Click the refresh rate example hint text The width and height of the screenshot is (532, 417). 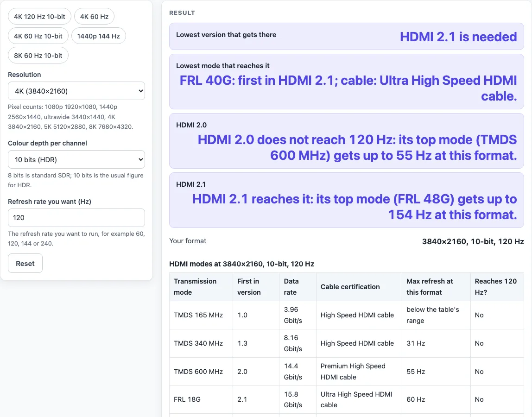[x=76, y=239]
